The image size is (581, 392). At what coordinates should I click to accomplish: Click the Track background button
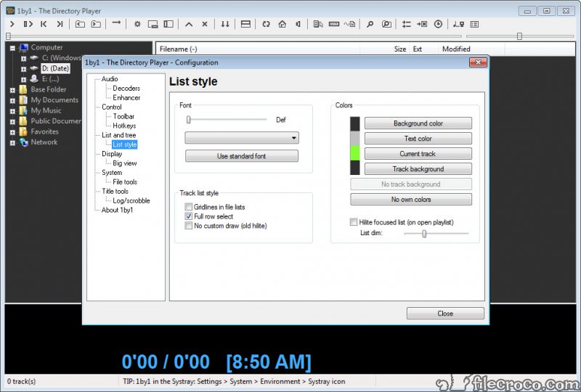[x=418, y=168]
